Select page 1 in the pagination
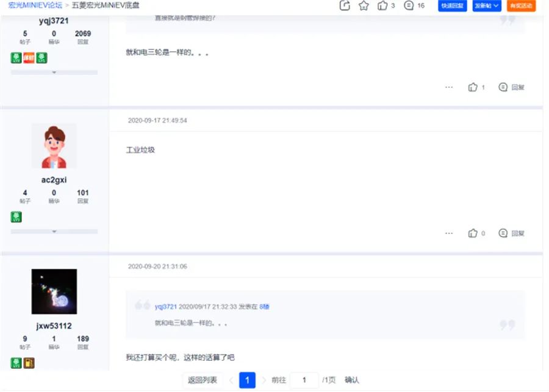 tap(246, 380)
